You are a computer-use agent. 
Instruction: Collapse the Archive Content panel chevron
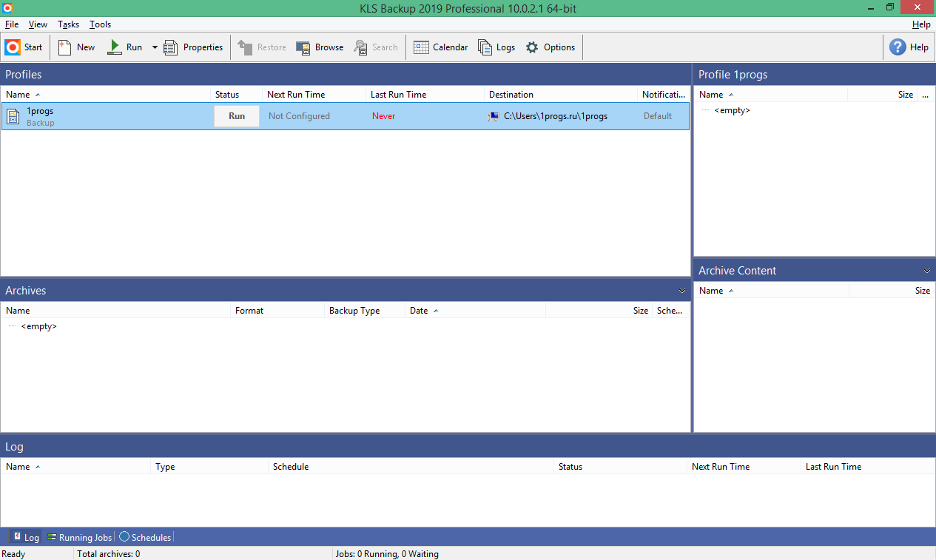tap(927, 271)
